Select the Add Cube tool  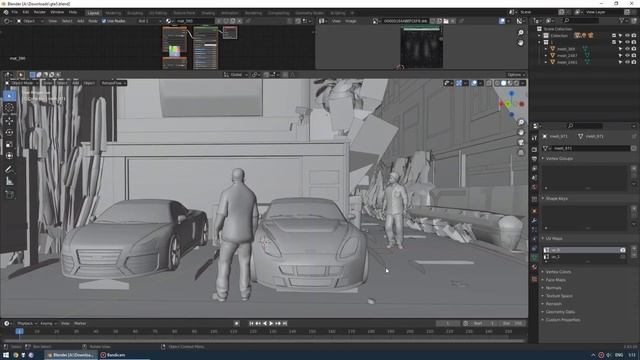click(9, 195)
